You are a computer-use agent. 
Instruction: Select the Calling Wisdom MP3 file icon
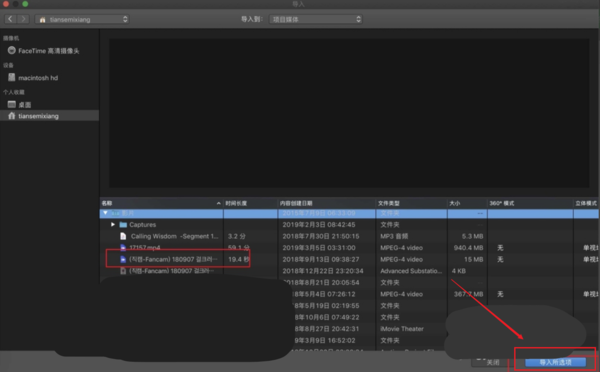click(123, 236)
